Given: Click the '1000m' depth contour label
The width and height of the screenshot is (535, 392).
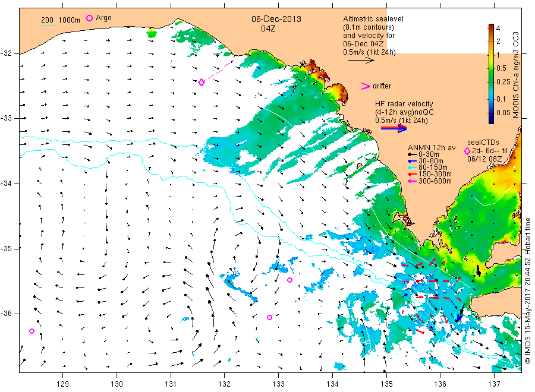Looking at the screenshot, I should tap(70, 20).
